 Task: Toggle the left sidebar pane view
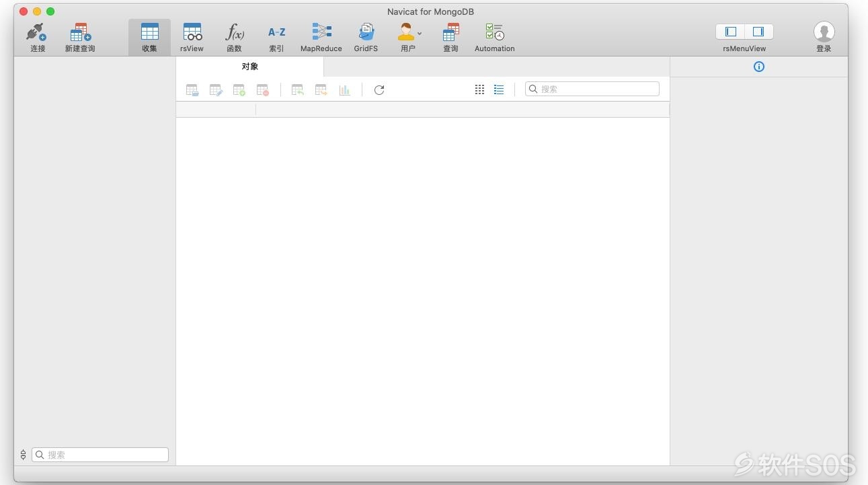[731, 32]
